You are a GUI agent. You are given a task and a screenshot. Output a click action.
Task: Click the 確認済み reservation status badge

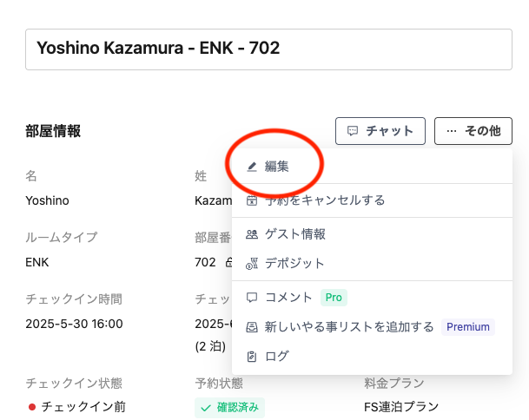[x=229, y=406]
